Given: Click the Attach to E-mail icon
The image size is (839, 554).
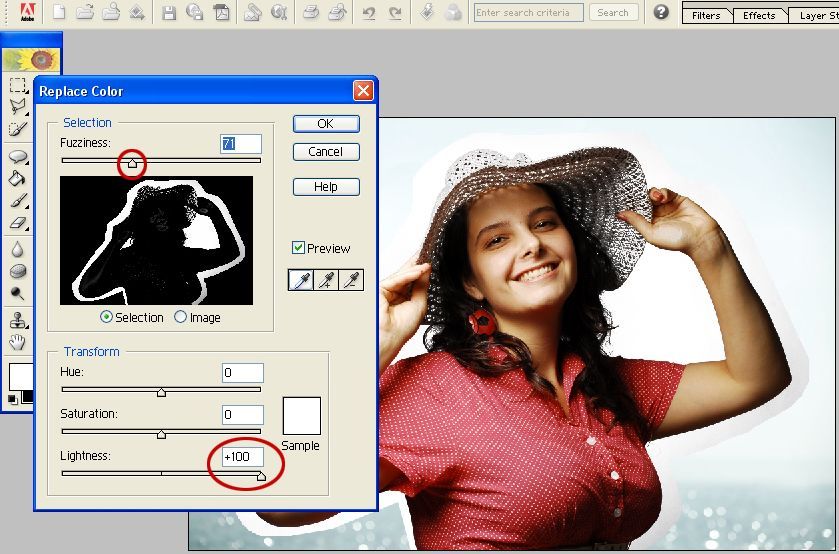Looking at the screenshot, I should 253,12.
